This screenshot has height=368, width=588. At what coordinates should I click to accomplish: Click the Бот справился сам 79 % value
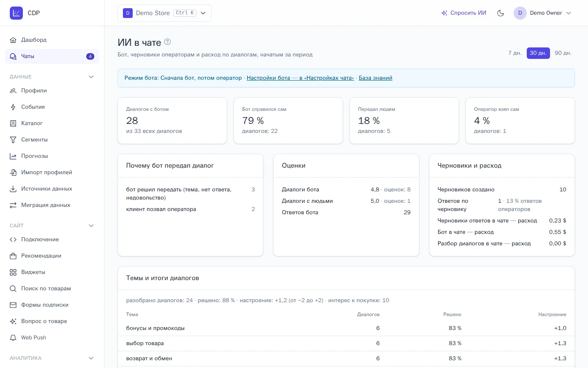click(253, 121)
